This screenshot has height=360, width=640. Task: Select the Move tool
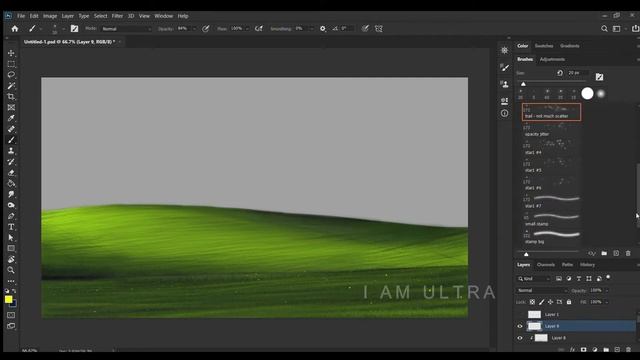pyautogui.click(x=11, y=53)
